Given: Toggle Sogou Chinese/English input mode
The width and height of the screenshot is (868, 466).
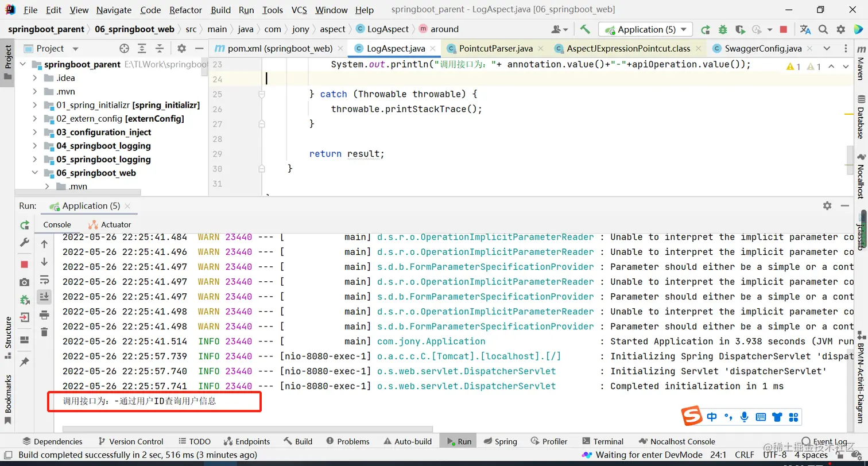Looking at the screenshot, I should (712, 417).
